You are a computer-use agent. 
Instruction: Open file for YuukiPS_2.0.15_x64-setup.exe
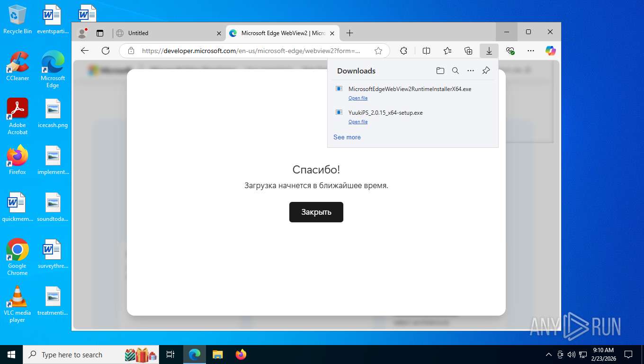point(358,122)
